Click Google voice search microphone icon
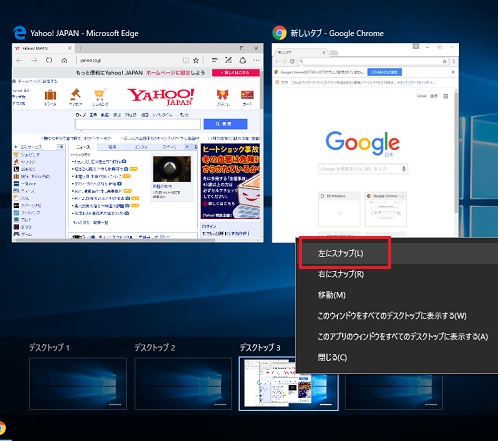The width and height of the screenshot is (498, 441). [404, 169]
